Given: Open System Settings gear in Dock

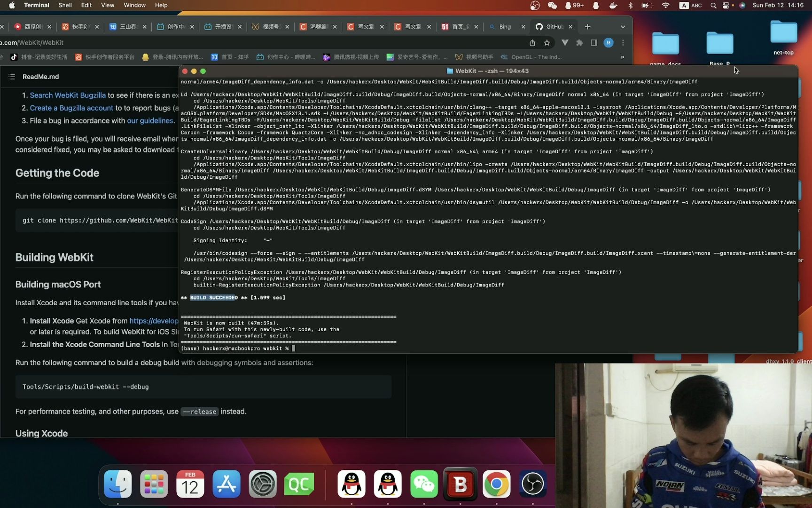Looking at the screenshot, I should [262, 484].
